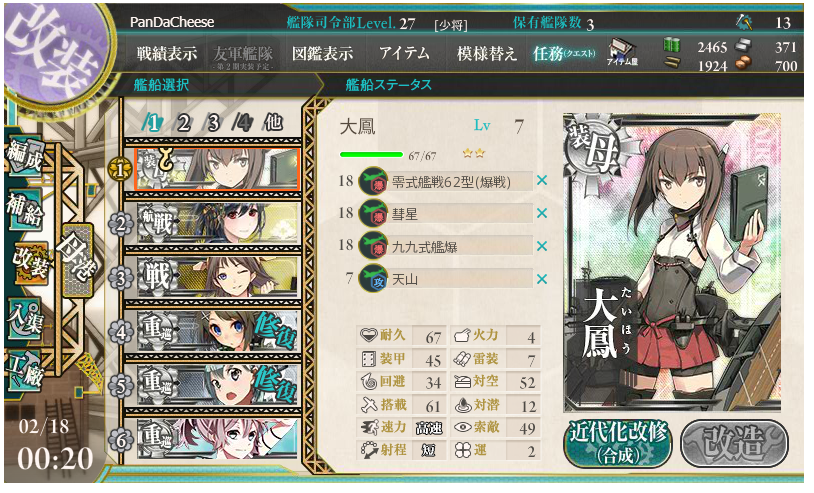Open the 戦績表示 records menu
The width and height of the screenshot is (814, 493).
pos(167,53)
